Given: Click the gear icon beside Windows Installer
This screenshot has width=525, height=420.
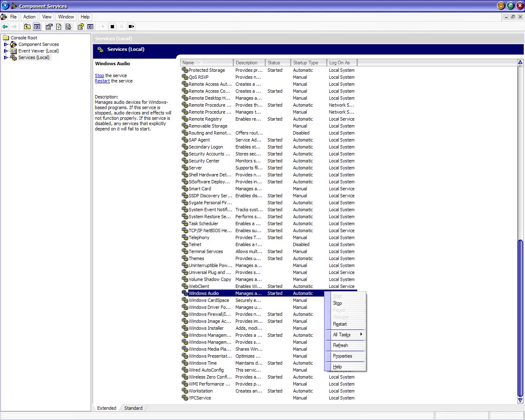Looking at the screenshot, I should tap(185, 328).
